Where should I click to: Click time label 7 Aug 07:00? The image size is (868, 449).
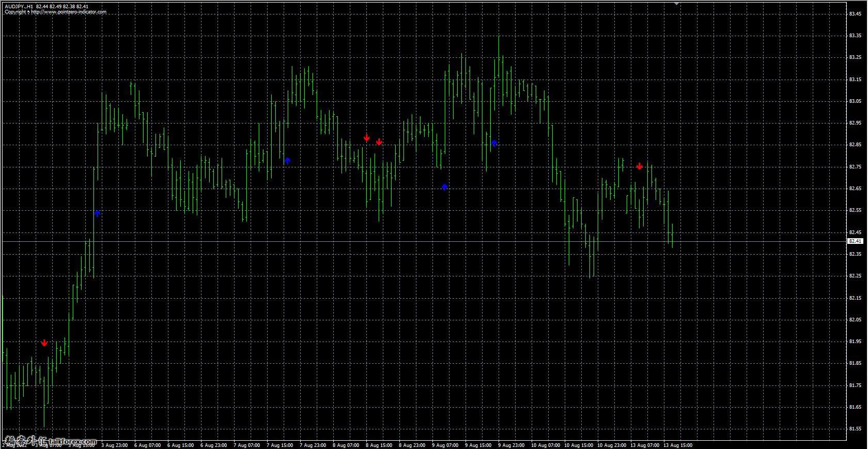pyautogui.click(x=246, y=445)
